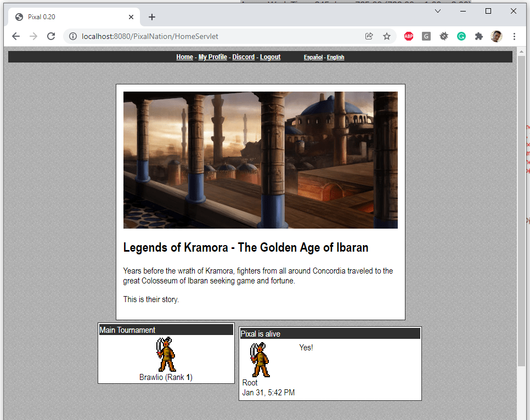View site information icon beside URL

coord(73,36)
